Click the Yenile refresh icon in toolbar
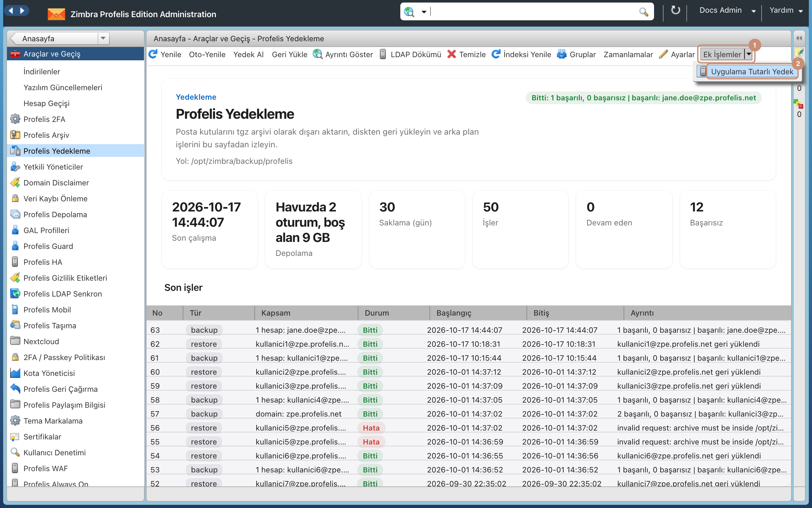812x508 pixels. point(153,54)
